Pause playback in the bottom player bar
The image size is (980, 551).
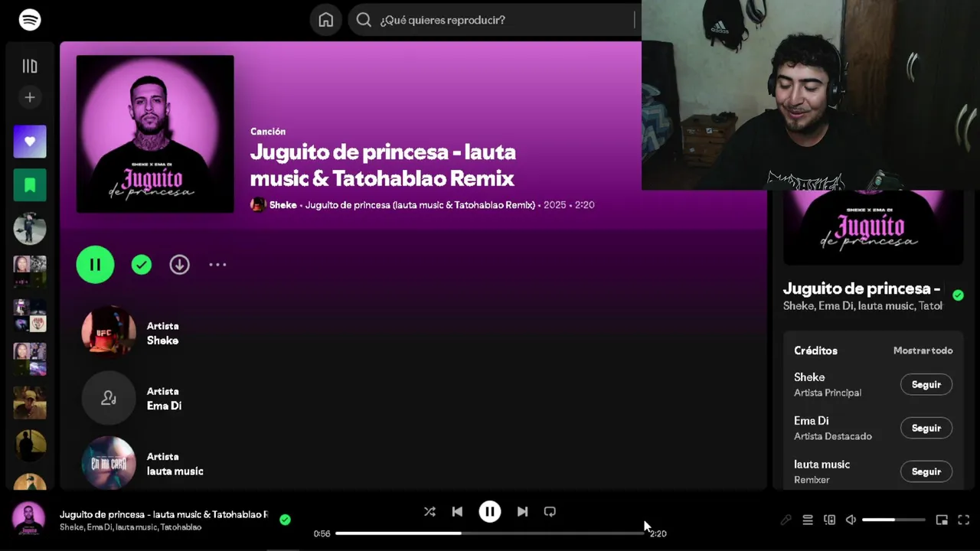(x=490, y=511)
